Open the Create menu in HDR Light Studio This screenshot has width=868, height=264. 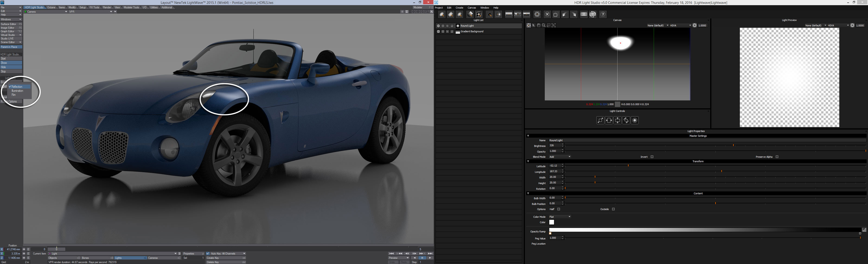click(x=459, y=8)
